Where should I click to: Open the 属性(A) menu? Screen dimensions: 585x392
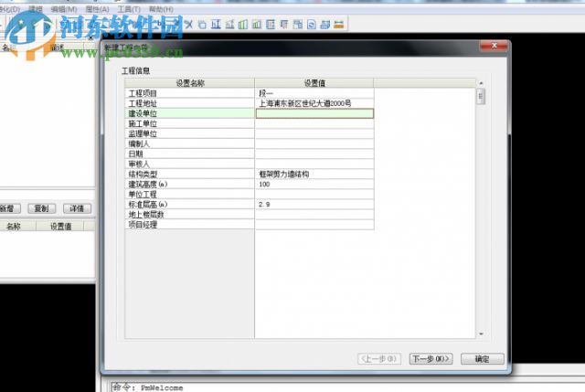pyautogui.click(x=98, y=9)
